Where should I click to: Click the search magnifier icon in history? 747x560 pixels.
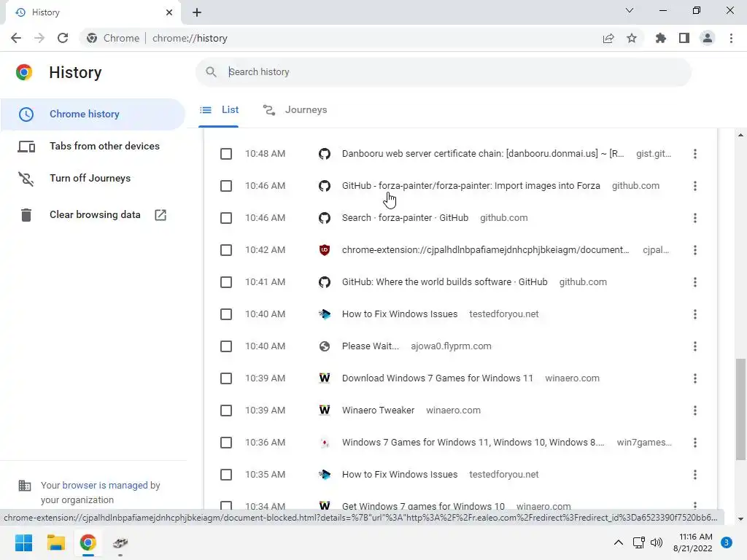(211, 72)
